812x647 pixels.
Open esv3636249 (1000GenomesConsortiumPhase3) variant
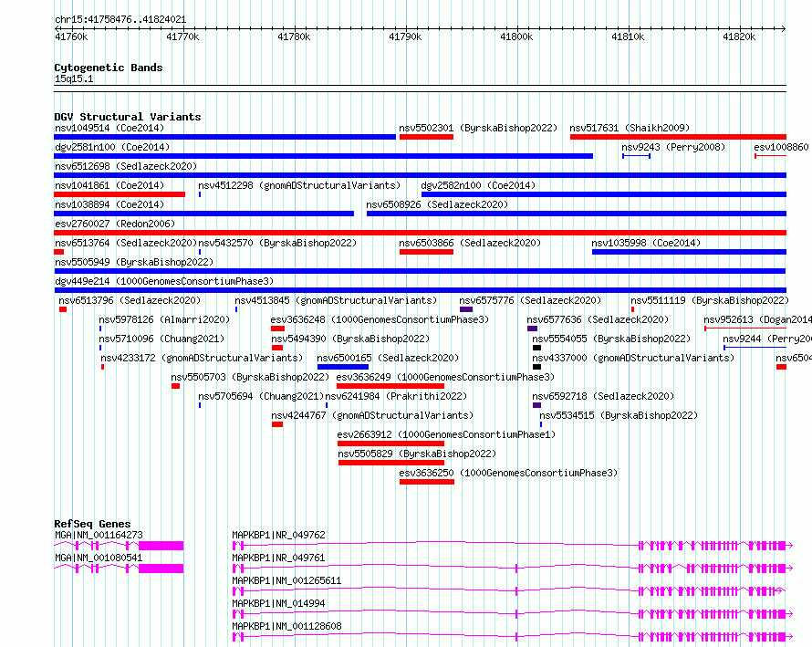[445, 377]
